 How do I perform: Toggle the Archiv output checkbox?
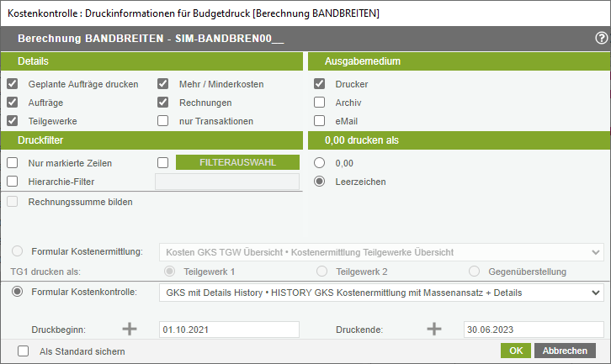pyautogui.click(x=320, y=103)
